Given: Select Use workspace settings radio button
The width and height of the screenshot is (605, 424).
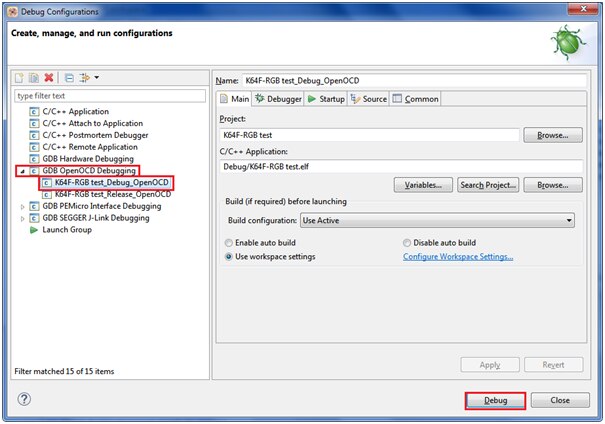Looking at the screenshot, I should [x=229, y=257].
